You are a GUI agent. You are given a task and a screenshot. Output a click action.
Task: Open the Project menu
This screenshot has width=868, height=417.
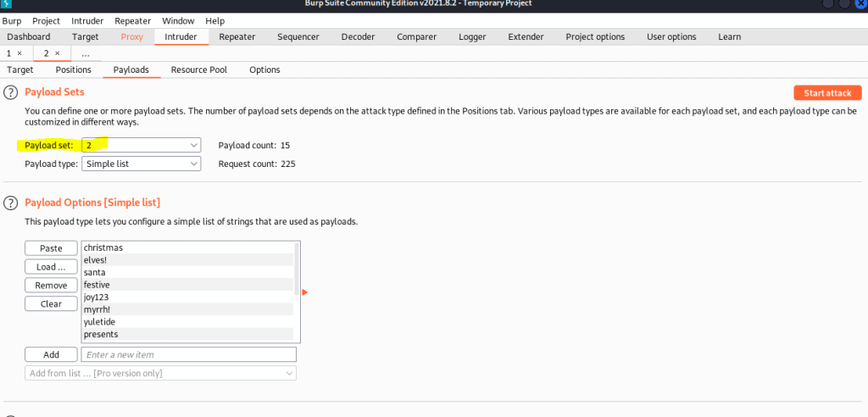(46, 21)
